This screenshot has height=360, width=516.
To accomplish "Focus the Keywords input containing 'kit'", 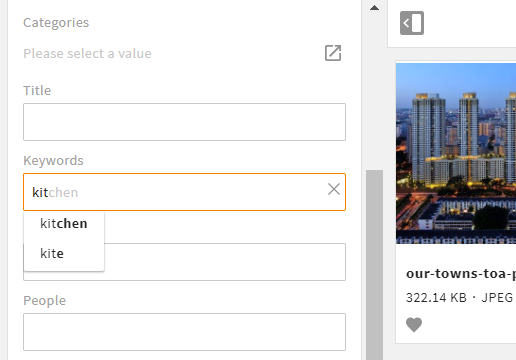I will (x=184, y=192).
